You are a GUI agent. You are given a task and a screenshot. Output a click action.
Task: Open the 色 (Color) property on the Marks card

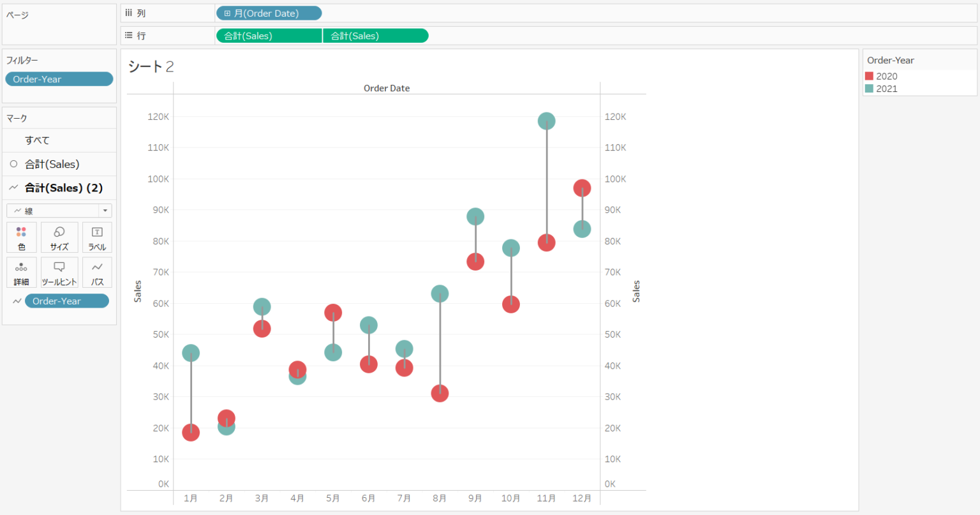click(21, 237)
